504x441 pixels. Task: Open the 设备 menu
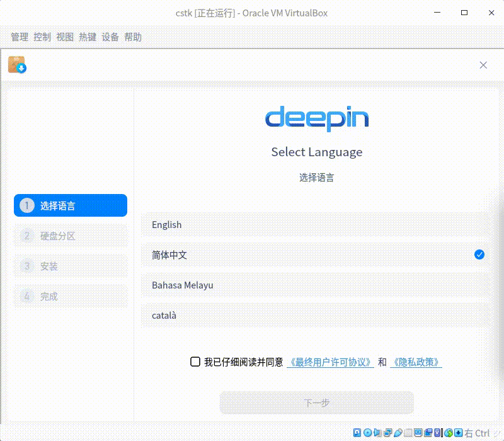click(110, 37)
